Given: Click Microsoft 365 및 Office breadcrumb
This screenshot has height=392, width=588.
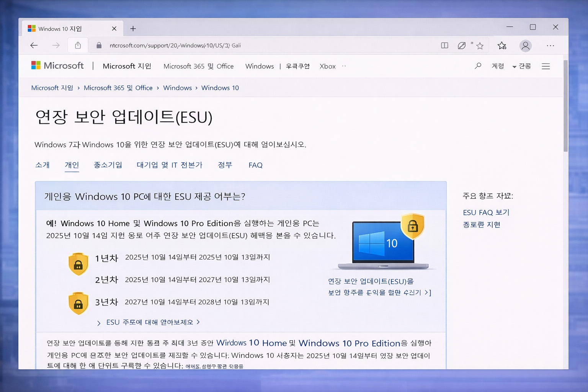Looking at the screenshot, I should (x=118, y=88).
